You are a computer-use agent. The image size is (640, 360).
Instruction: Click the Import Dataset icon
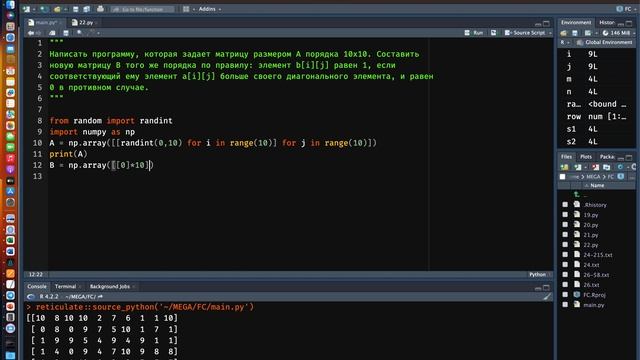(588, 33)
